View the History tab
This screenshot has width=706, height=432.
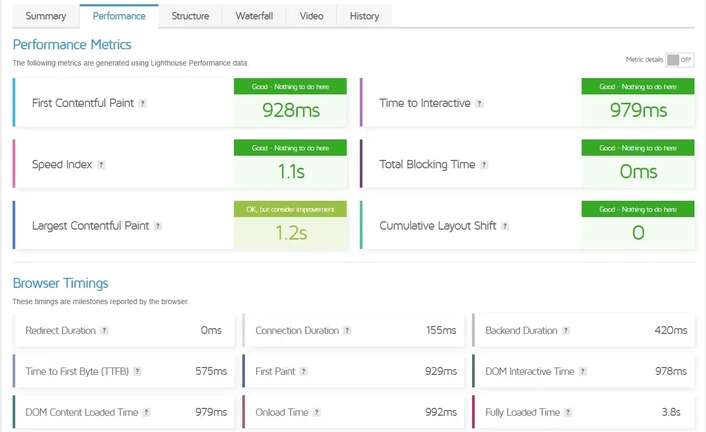364,16
